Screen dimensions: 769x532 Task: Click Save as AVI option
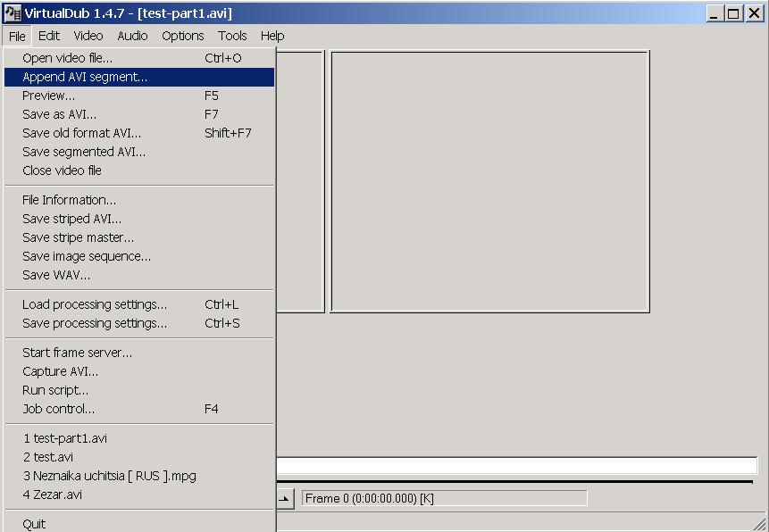(x=59, y=114)
